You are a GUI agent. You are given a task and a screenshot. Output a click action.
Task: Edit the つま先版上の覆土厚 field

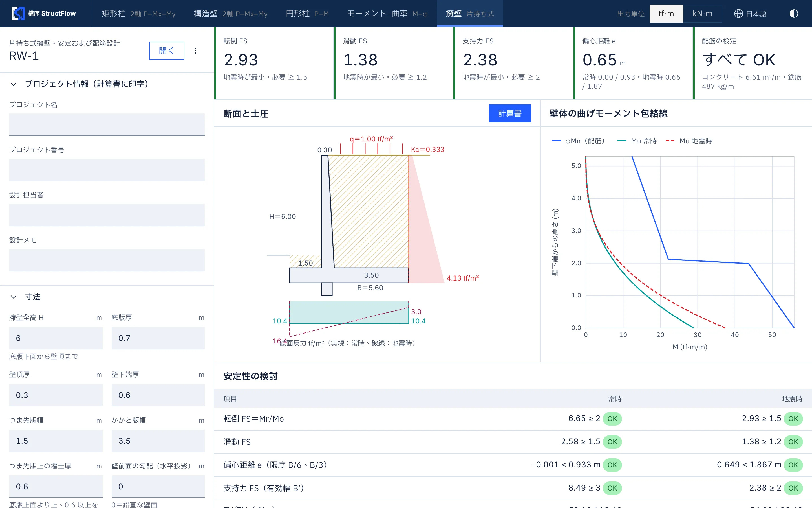pyautogui.click(x=56, y=487)
